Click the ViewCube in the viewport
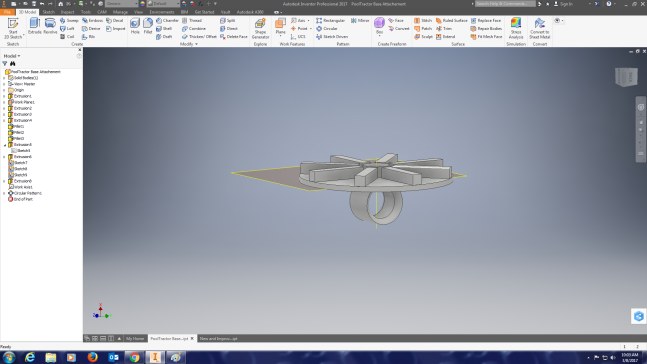 tap(626, 77)
